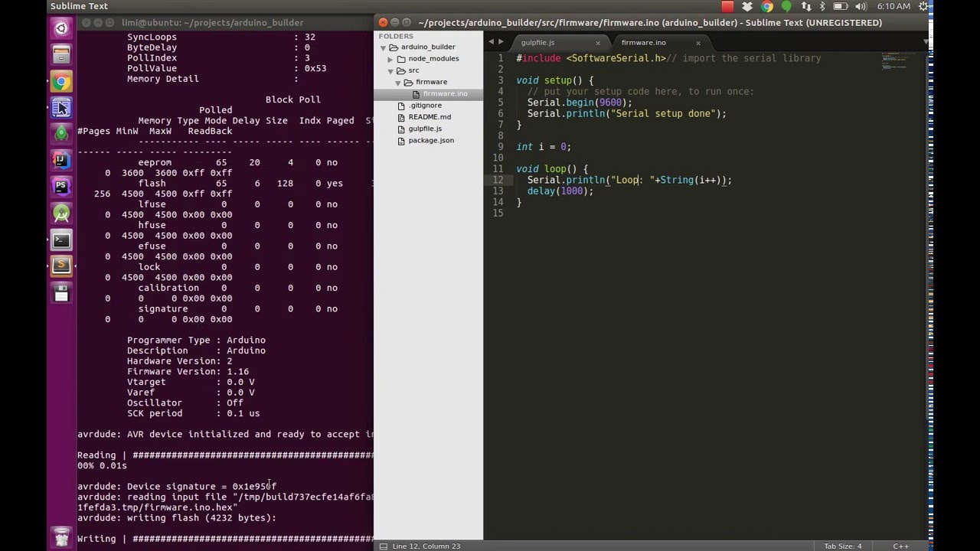
Task: Open README.md from the sidebar
Action: click(x=428, y=117)
